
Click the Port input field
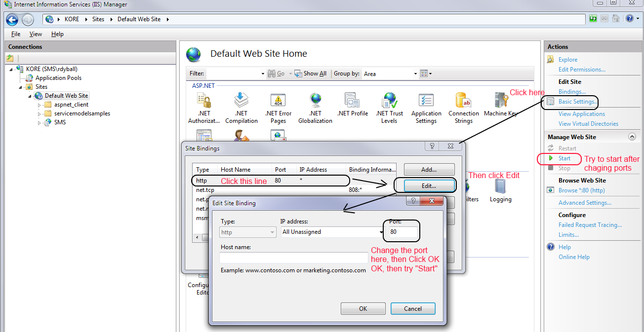point(403,232)
